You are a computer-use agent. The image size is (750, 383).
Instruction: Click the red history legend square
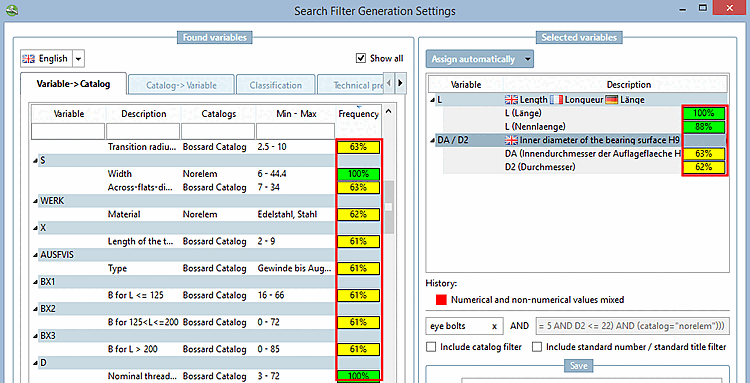[x=441, y=300]
